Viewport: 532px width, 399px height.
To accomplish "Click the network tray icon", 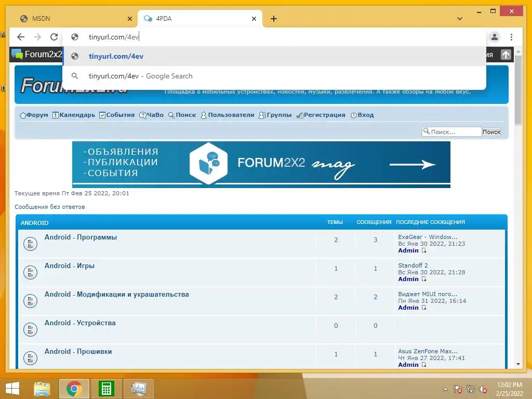I will pyautogui.click(x=471, y=389).
